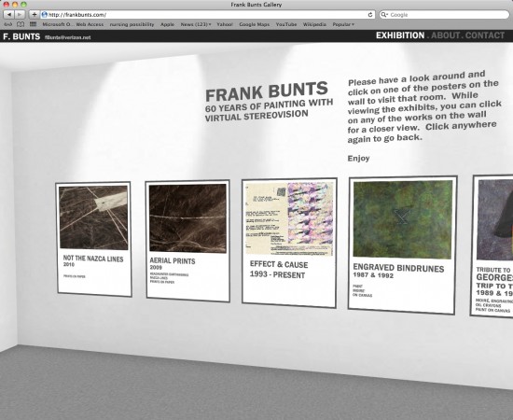The height and width of the screenshot is (420, 513).
Task: Show all bookmarks book icon
Action: [x=21, y=24]
